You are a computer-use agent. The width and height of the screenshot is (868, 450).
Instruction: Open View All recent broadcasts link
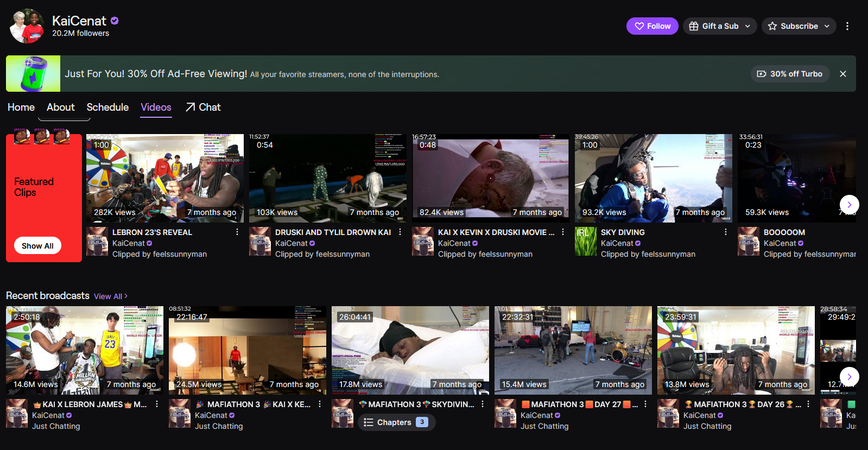(111, 296)
